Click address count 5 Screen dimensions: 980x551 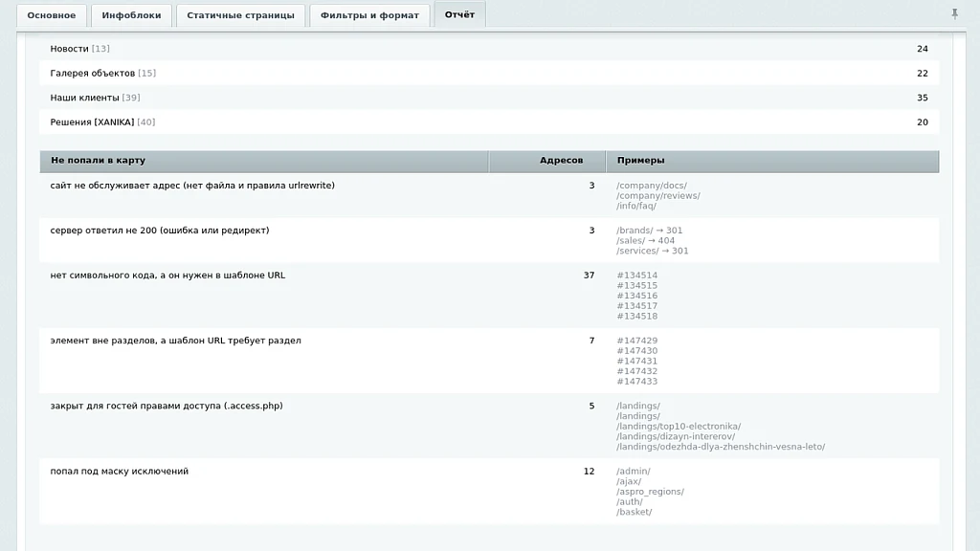[591, 406]
